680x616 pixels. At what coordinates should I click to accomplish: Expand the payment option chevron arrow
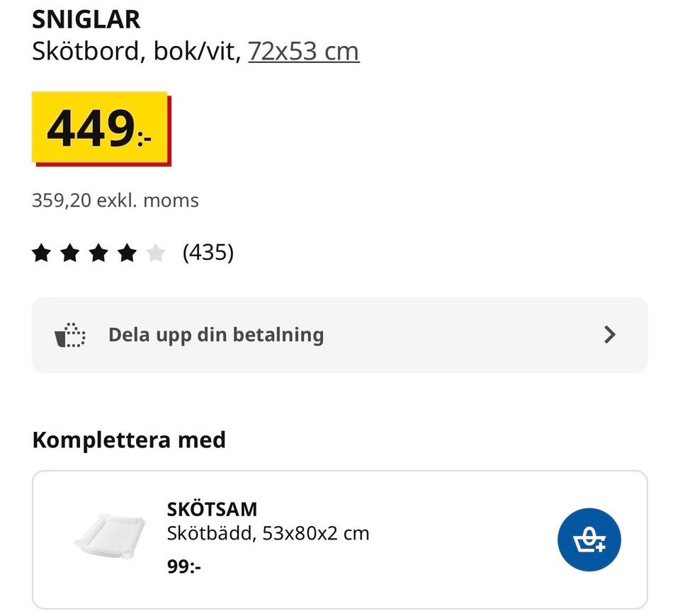[610, 335]
